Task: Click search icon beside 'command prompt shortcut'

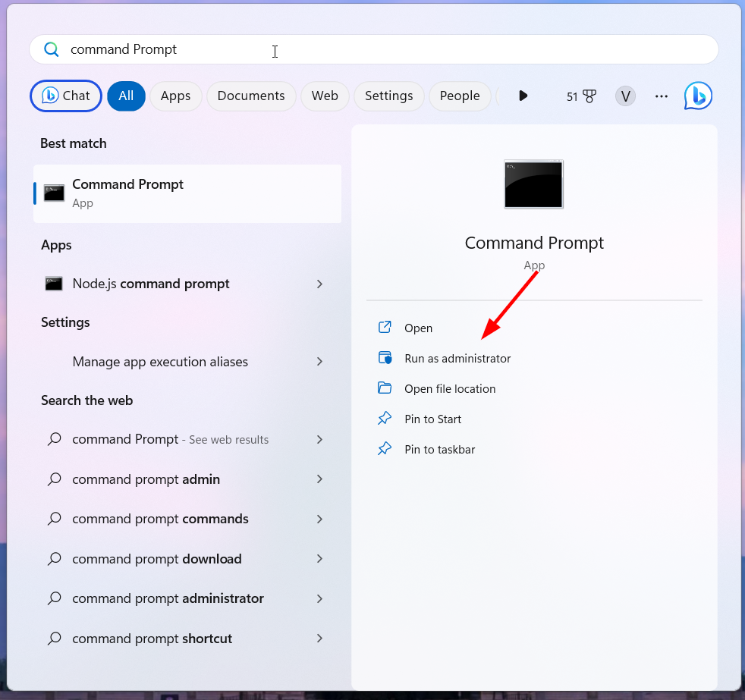Action: click(x=55, y=639)
